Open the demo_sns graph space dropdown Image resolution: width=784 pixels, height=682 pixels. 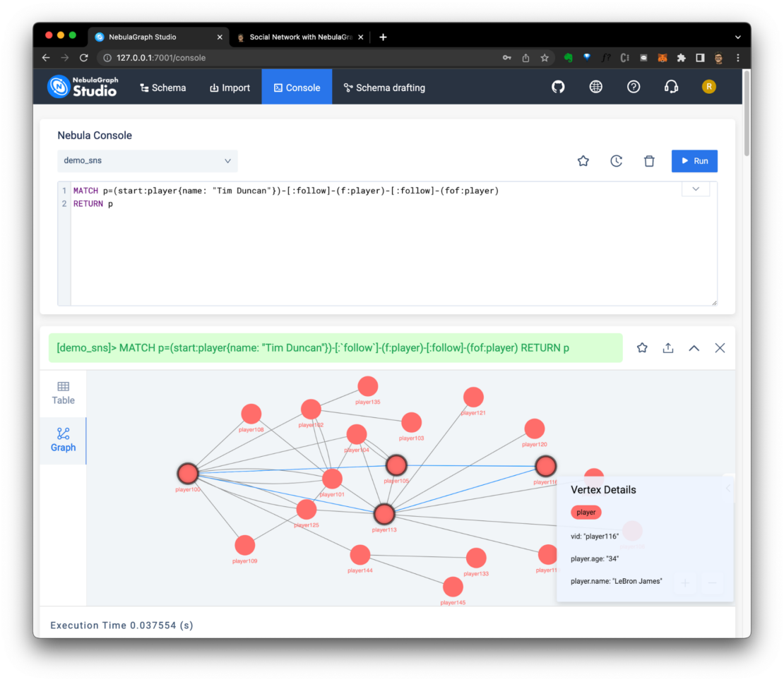click(x=147, y=161)
